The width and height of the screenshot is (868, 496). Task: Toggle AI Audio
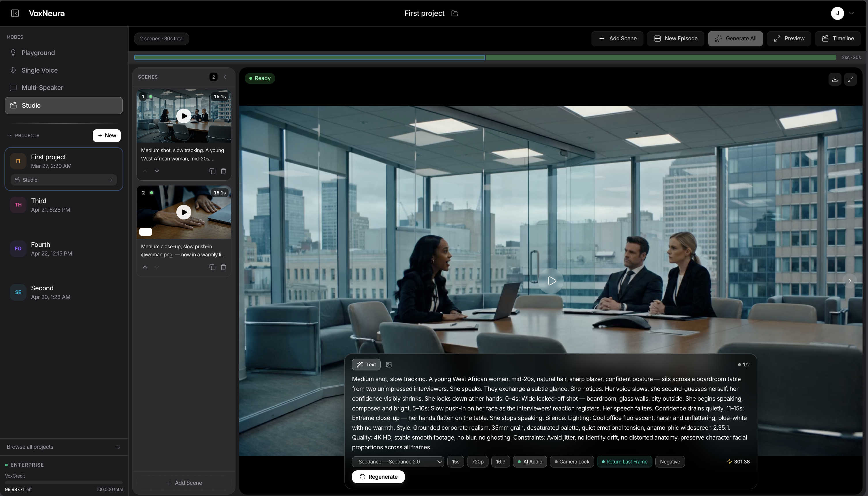pyautogui.click(x=530, y=462)
